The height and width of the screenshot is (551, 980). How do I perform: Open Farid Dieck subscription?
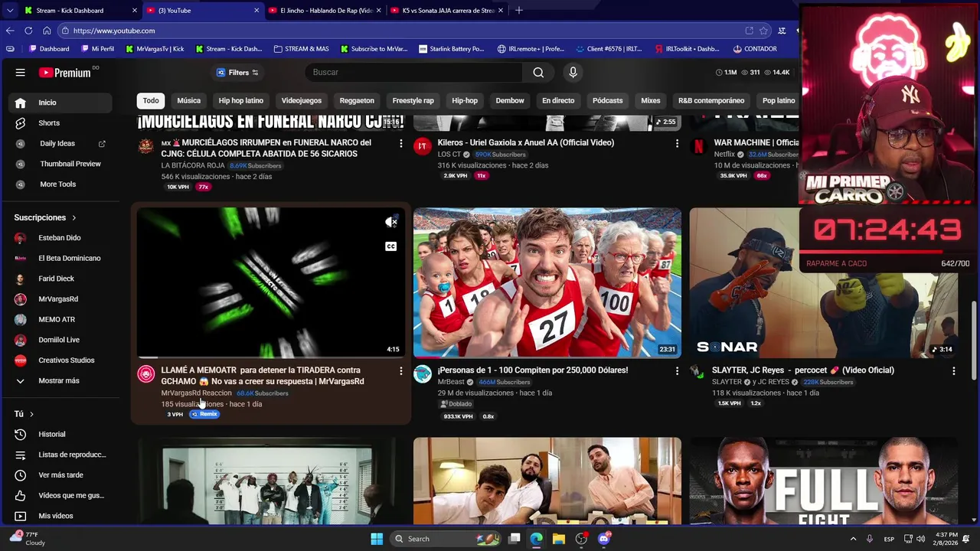[x=61, y=279]
